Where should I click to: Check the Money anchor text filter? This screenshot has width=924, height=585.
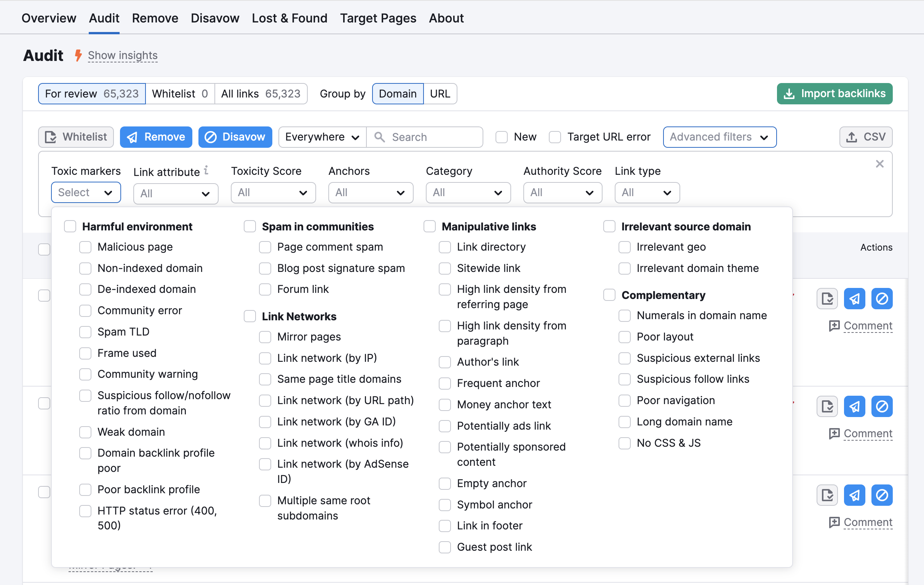tap(444, 405)
